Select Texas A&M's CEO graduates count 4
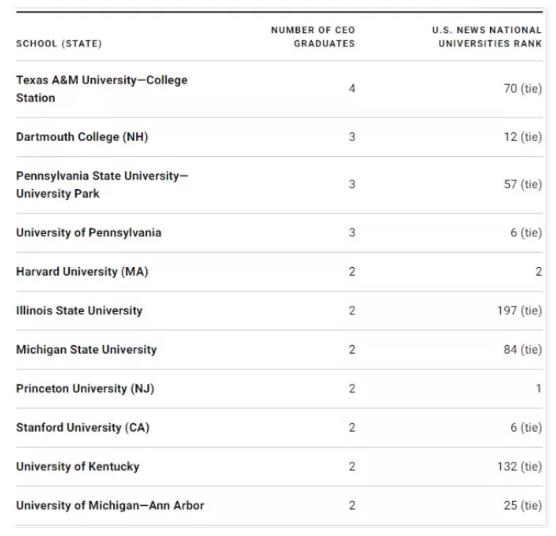 pyautogui.click(x=352, y=88)
